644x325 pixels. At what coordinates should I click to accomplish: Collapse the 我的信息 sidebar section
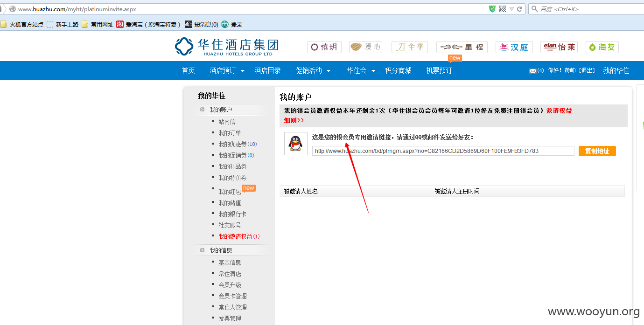click(202, 250)
